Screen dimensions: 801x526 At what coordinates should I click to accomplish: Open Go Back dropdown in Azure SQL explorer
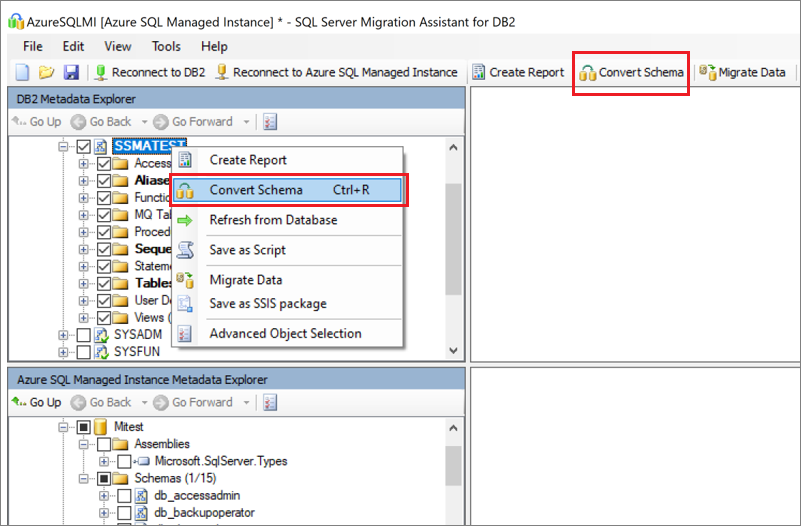pyautogui.click(x=144, y=402)
